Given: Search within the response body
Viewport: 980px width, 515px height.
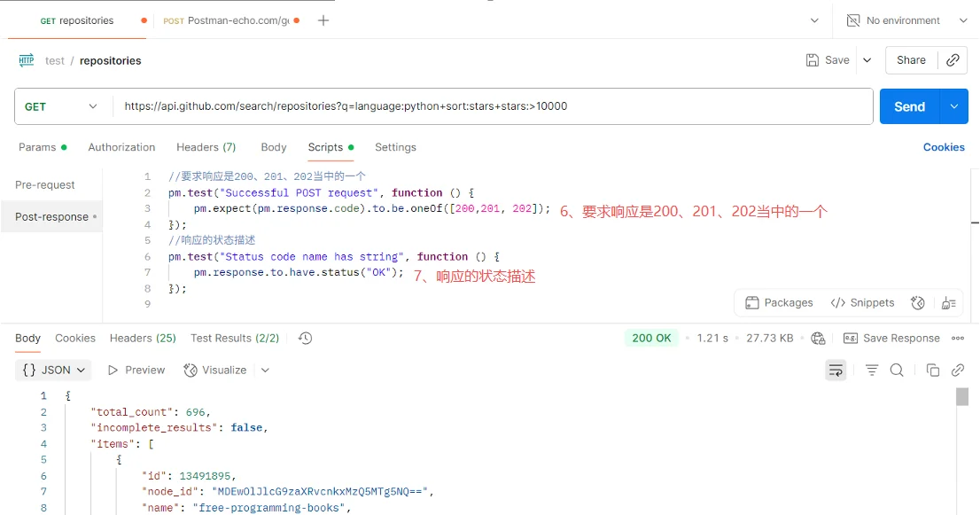Looking at the screenshot, I should (897, 370).
